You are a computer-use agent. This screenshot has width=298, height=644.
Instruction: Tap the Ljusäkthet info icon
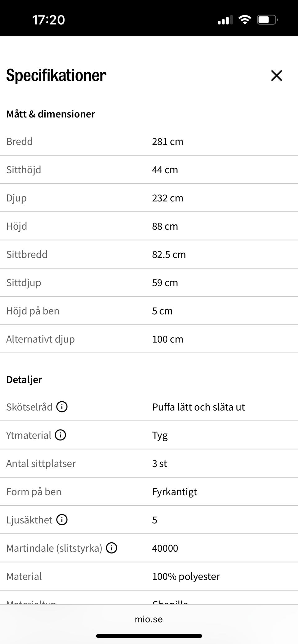coord(62,519)
